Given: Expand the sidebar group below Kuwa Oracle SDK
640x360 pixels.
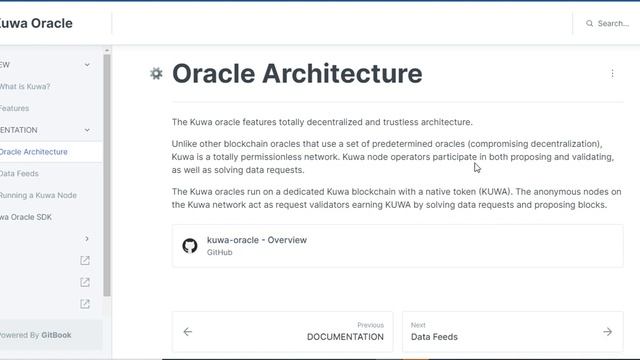Looking at the screenshot, I should [87, 239].
